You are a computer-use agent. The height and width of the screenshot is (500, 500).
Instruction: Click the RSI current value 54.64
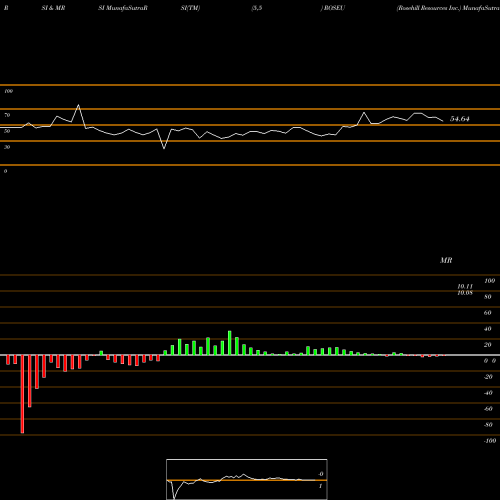460,119
